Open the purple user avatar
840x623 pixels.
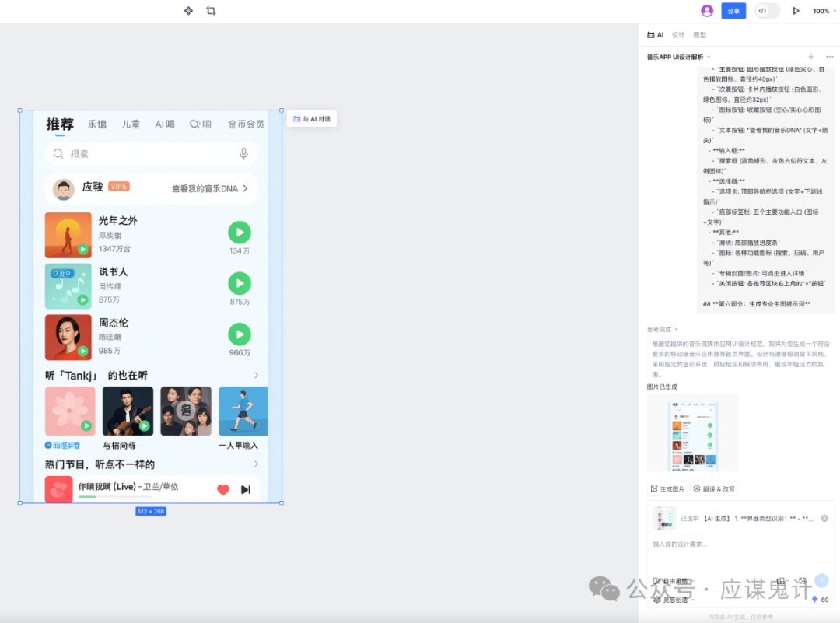706,11
